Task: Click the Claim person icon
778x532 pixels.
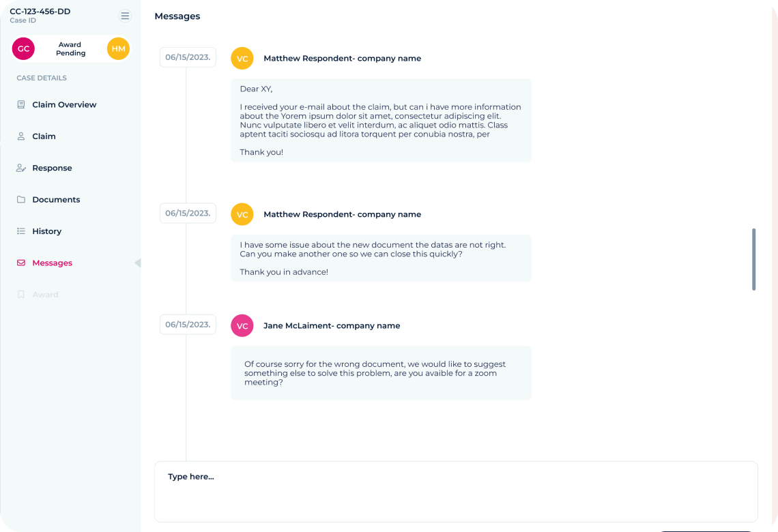Action: click(21, 136)
